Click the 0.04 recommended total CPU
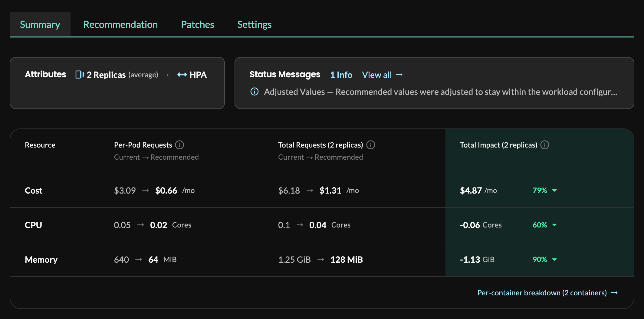The image size is (644, 319). 318,225
